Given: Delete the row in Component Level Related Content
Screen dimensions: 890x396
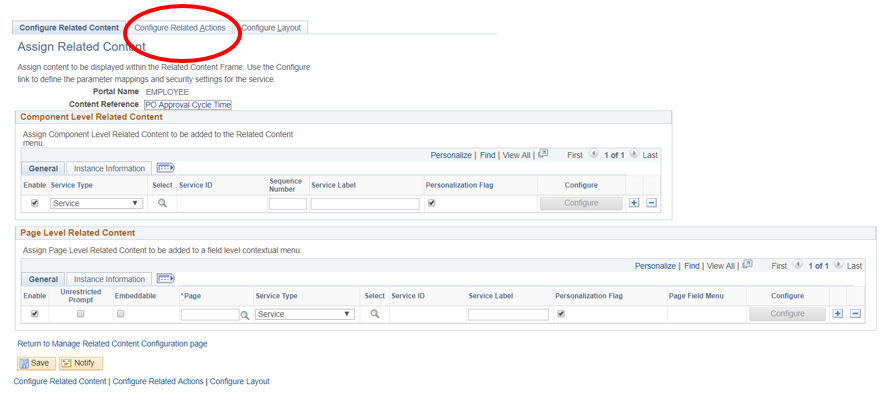Looking at the screenshot, I should [652, 203].
